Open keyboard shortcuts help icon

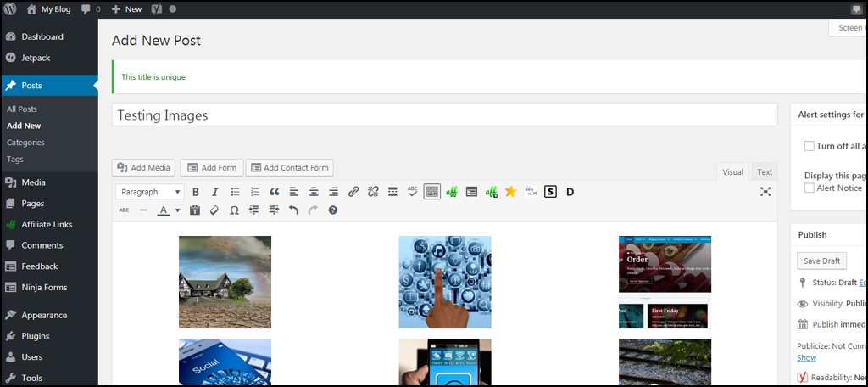332,210
